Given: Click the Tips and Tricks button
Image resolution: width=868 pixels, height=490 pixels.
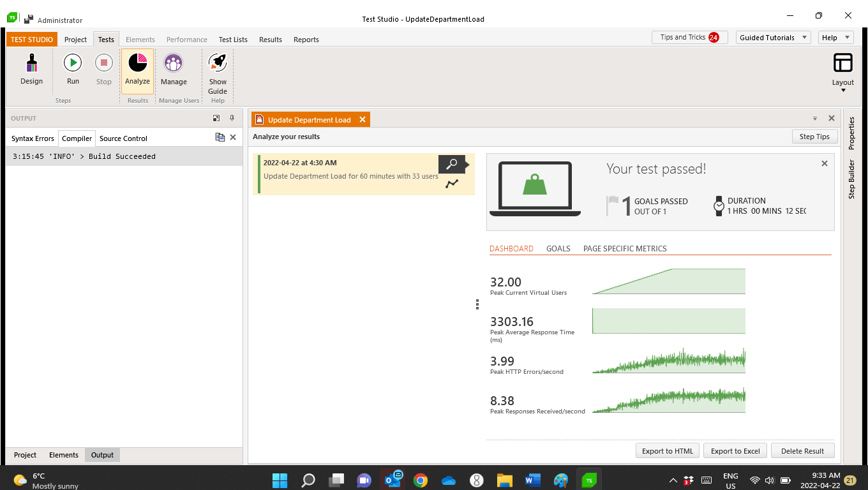Looking at the screenshot, I should coord(689,37).
